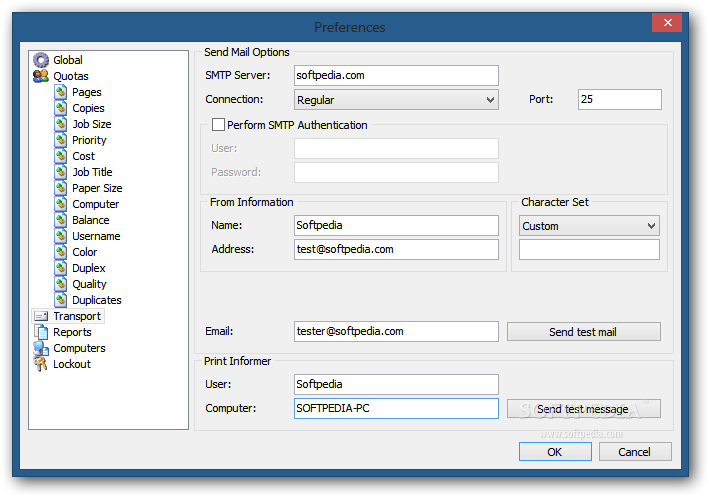The image size is (709, 497).
Task: Open the Username quota settings
Action: pos(96,236)
